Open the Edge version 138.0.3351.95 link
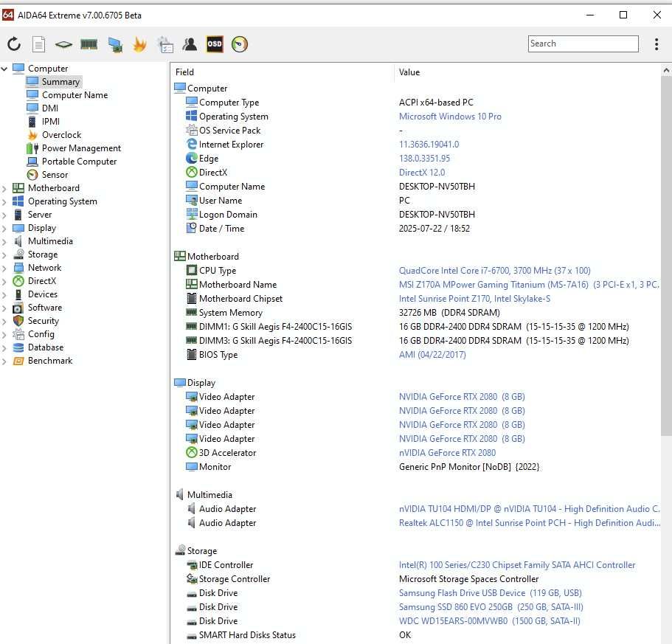672x644 pixels. 424,158
